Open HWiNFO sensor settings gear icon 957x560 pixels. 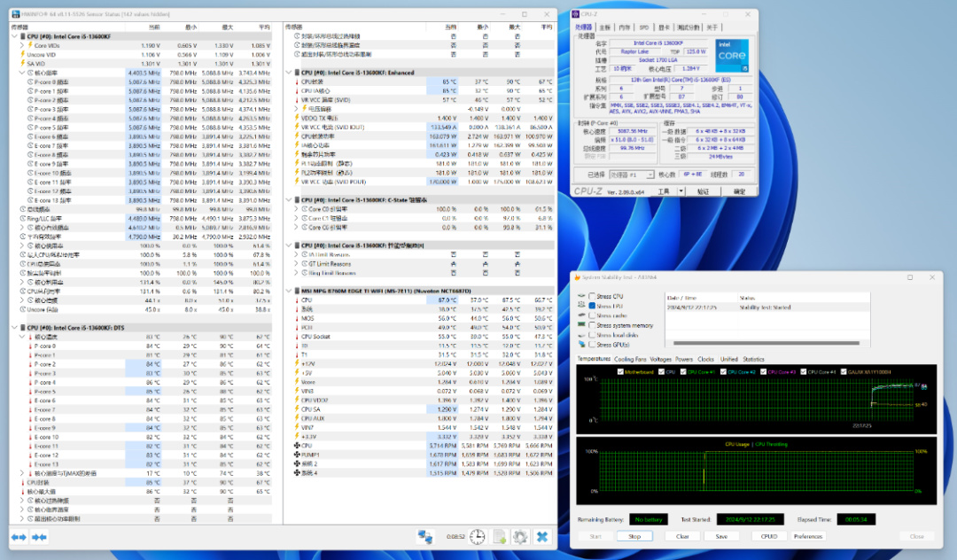click(x=520, y=537)
